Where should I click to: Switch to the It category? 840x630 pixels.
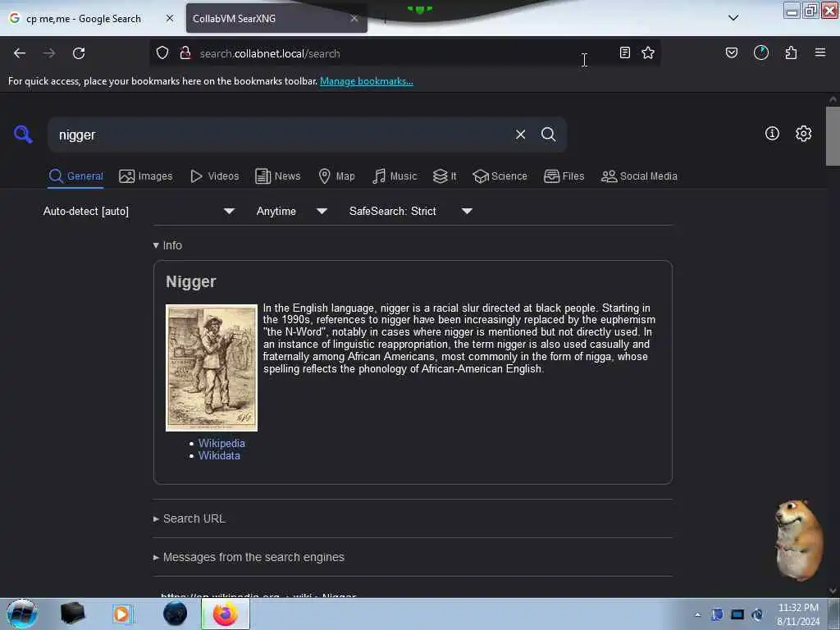(x=445, y=176)
